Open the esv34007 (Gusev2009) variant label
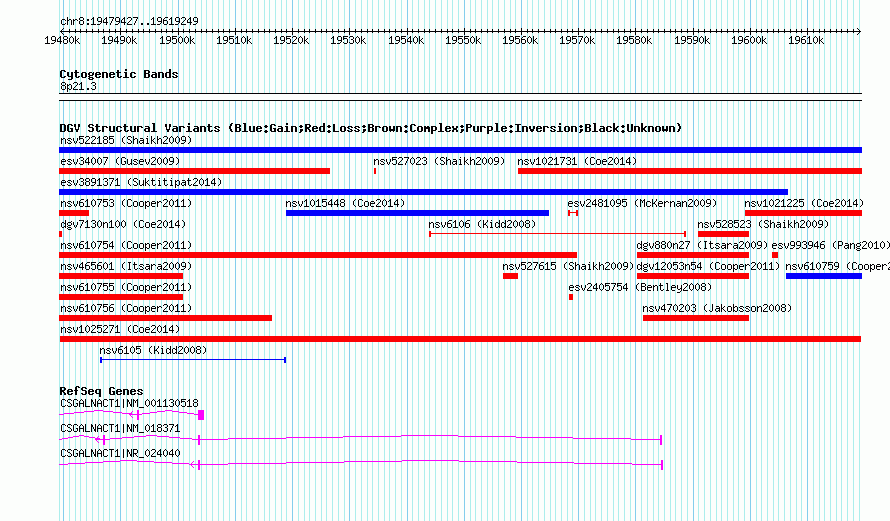Viewport: 890px width, 521px height. (120, 161)
